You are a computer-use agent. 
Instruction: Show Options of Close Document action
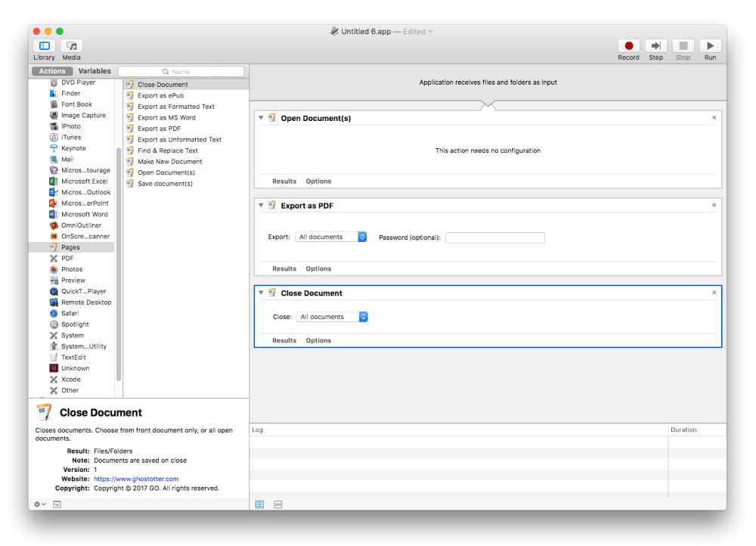coord(318,340)
